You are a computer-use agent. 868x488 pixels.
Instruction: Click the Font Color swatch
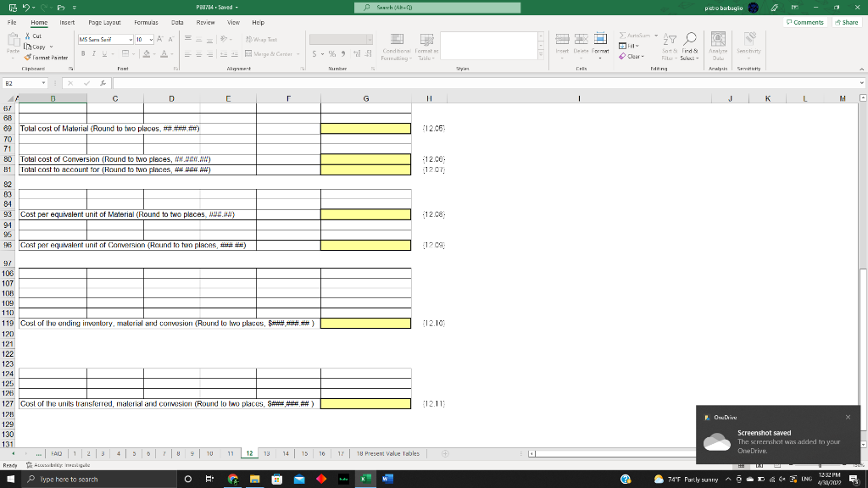click(164, 53)
